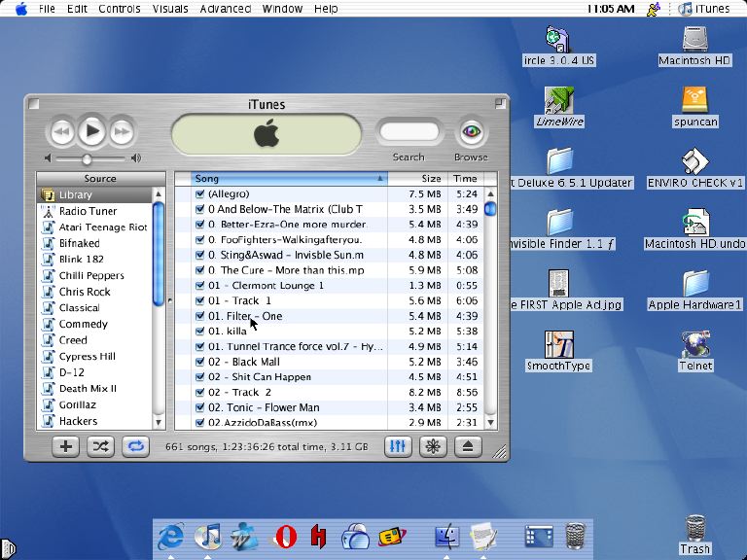Click the iTunes icon in dock
The image size is (747, 560).
point(208,537)
